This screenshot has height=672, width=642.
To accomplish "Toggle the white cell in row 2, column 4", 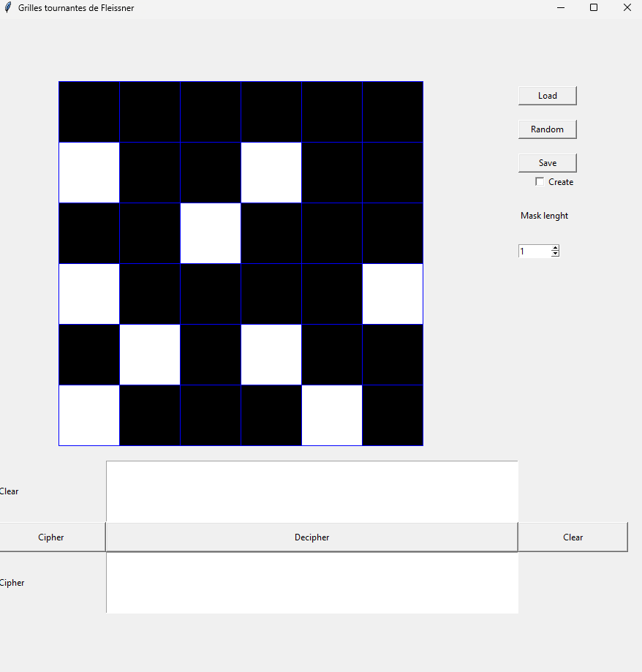I will [x=271, y=173].
